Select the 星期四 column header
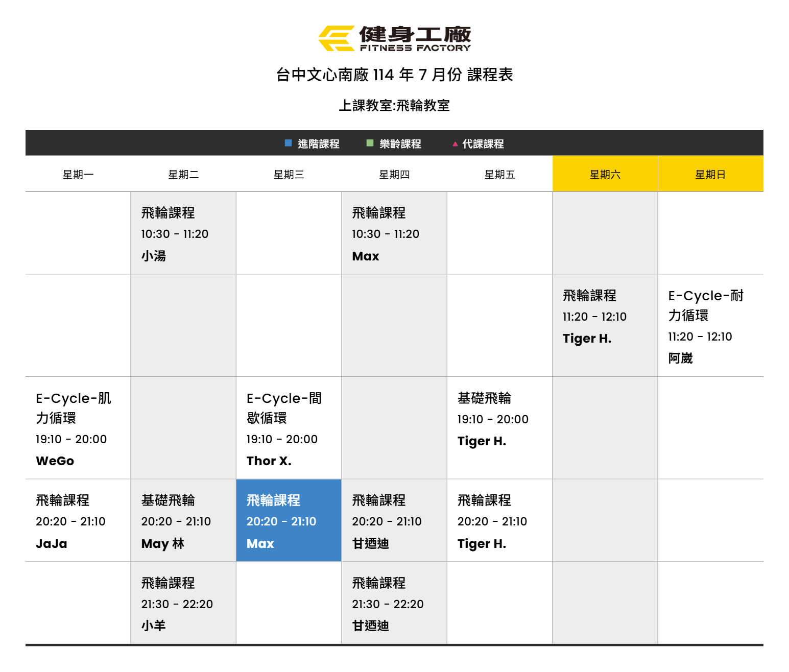789x672 pixels. [394, 174]
